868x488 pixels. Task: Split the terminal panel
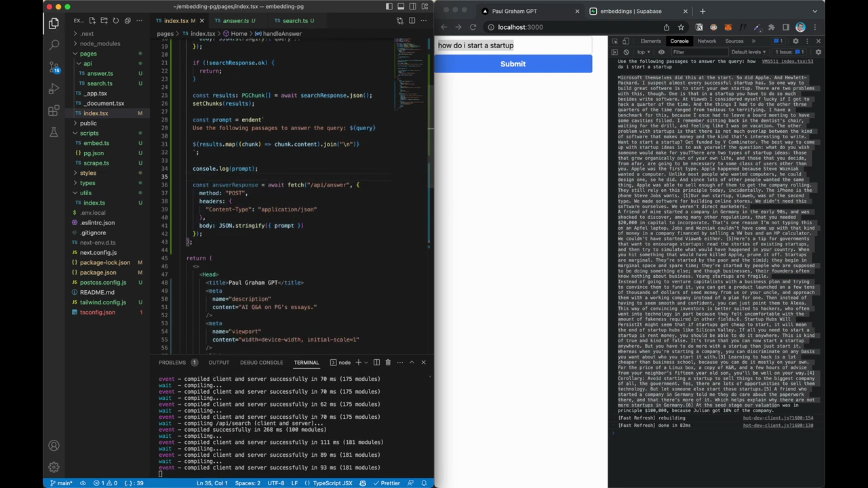(376, 363)
